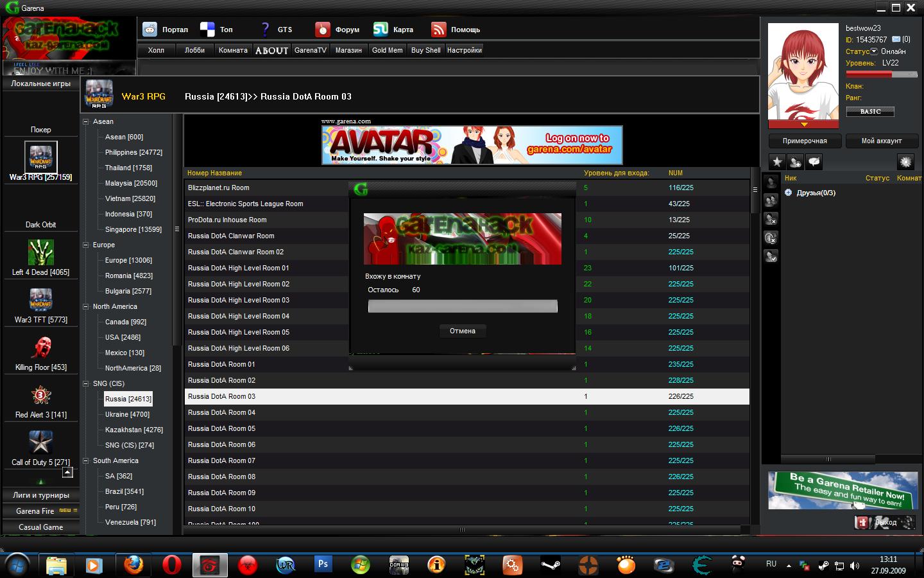Switch to the Лобби tab

[194, 50]
